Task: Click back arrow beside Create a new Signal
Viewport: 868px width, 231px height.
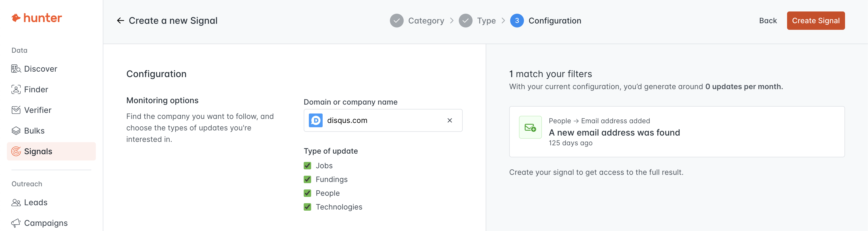Action: pyautogui.click(x=120, y=21)
